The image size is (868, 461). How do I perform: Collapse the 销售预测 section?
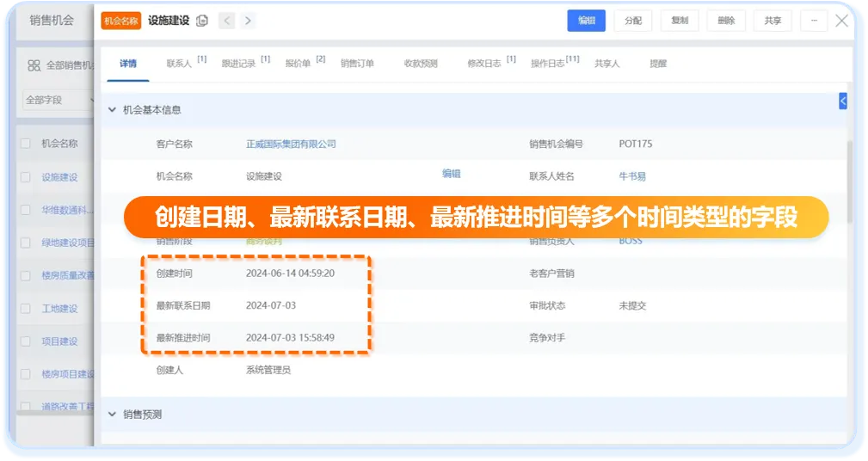pyautogui.click(x=112, y=415)
